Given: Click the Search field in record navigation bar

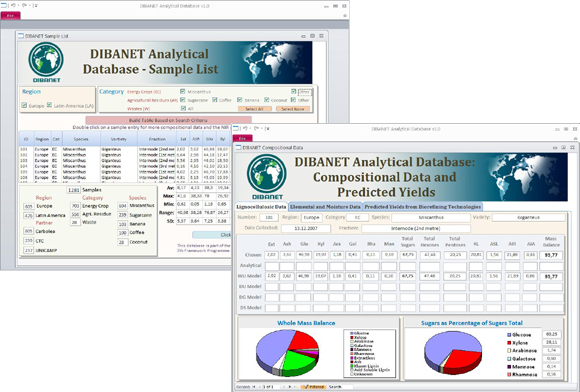Looking at the screenshot, I should click(340, 387).
